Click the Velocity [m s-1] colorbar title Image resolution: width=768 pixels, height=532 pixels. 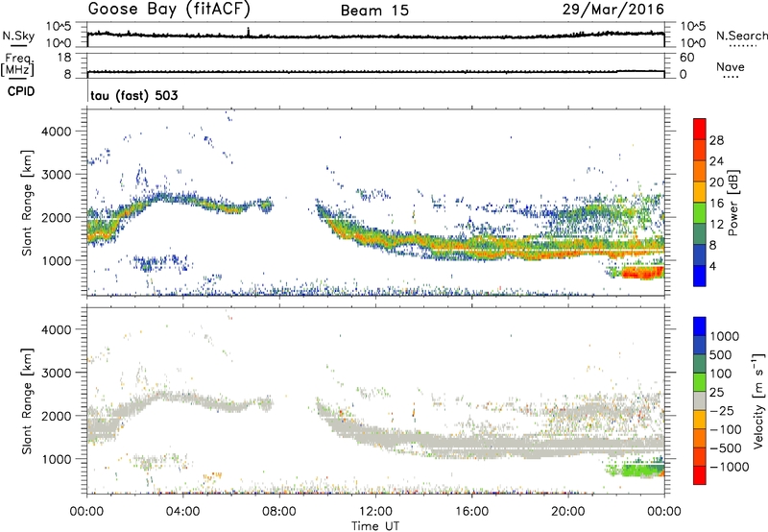click(x=758, y=400)
